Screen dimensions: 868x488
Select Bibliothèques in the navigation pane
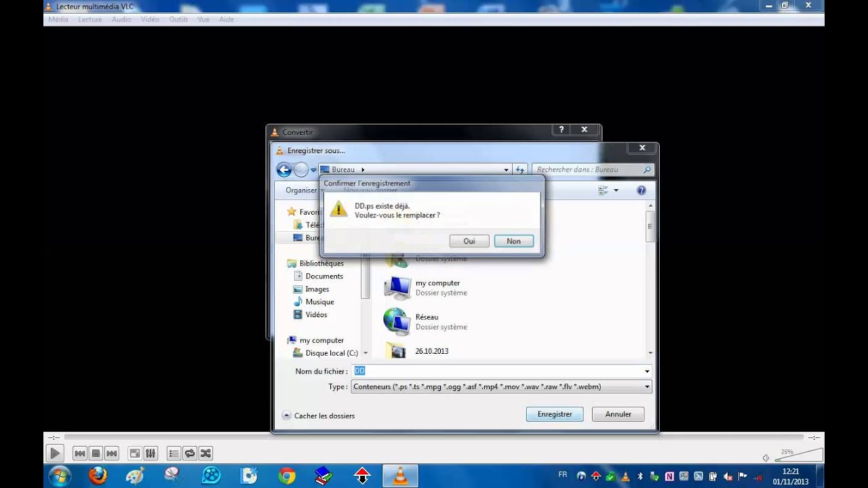tap(315, 263)
